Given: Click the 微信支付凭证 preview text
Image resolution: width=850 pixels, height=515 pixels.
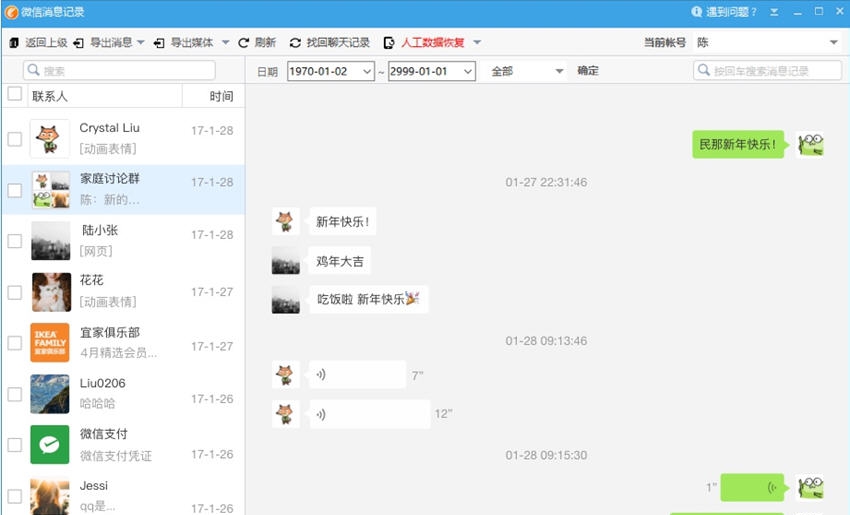Looking at the screenshot, I should pos(116,456).
